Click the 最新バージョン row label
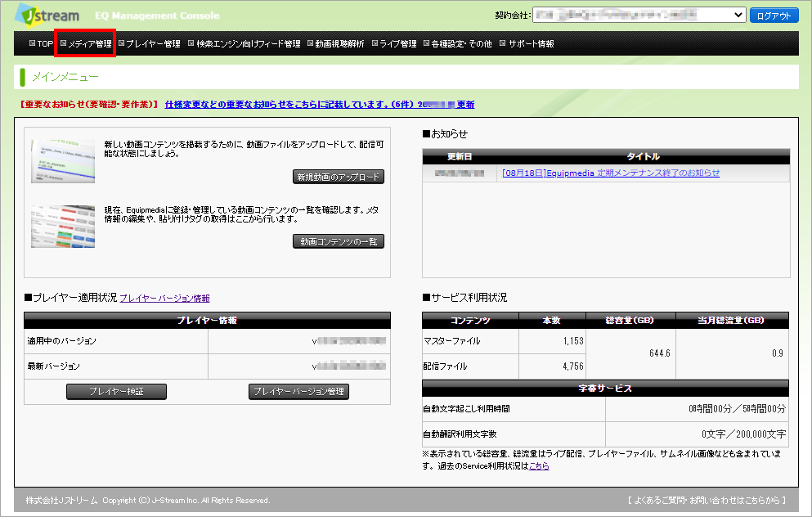This screenshot has width=812, height=517. tap(53, 366)
